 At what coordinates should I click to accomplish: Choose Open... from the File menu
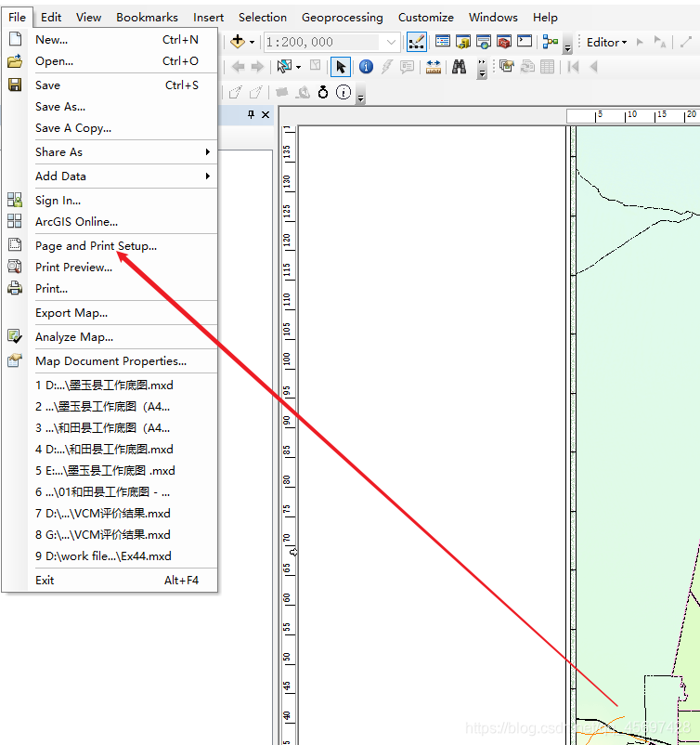[110, 60]
